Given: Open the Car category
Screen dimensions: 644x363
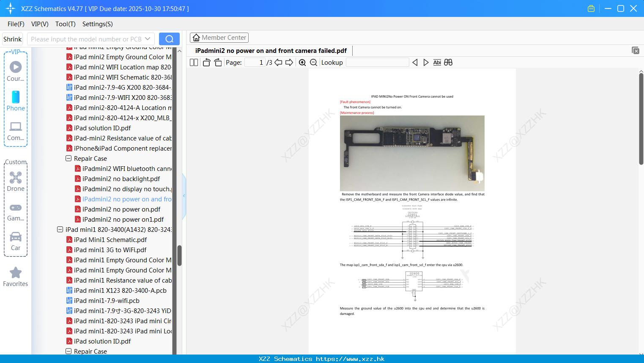Looking at the screenshot, I should (x=16, y=241).
